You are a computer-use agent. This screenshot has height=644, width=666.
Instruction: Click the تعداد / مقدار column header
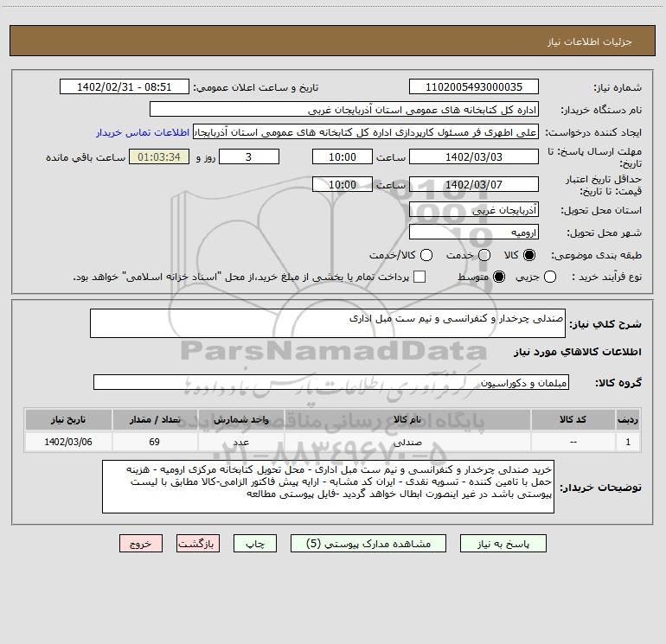(155, 420)
